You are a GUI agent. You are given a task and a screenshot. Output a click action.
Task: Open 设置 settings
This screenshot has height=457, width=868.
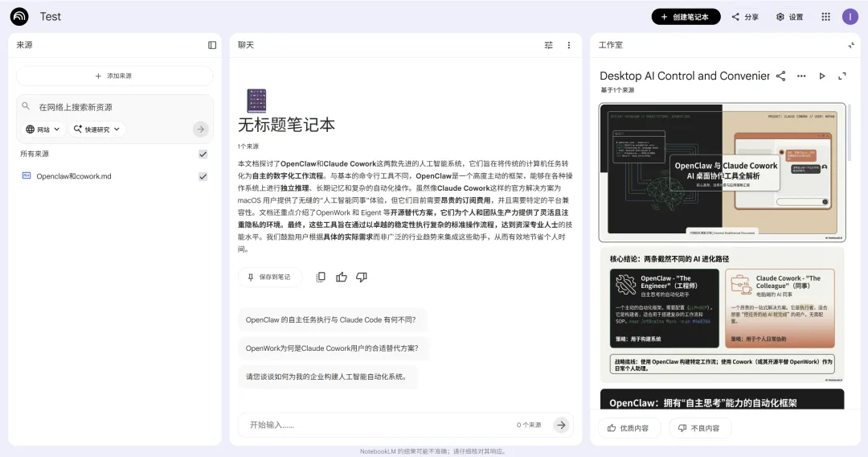789,17
